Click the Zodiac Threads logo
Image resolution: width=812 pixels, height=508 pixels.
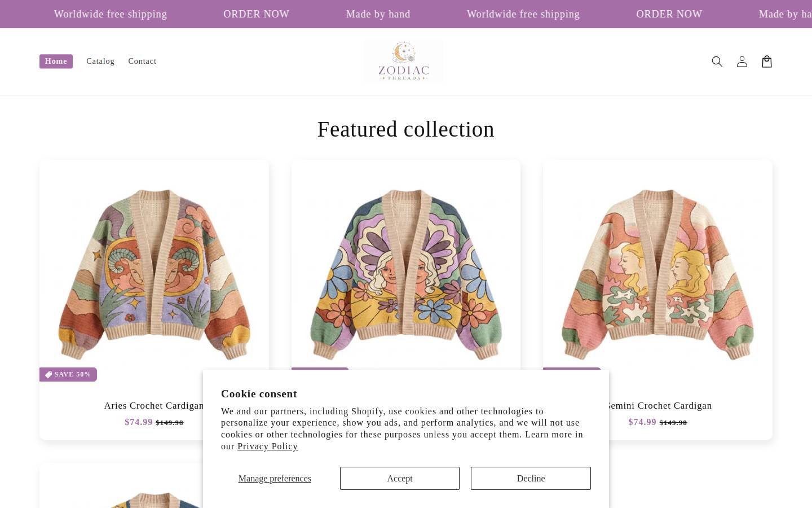point(404,62)
